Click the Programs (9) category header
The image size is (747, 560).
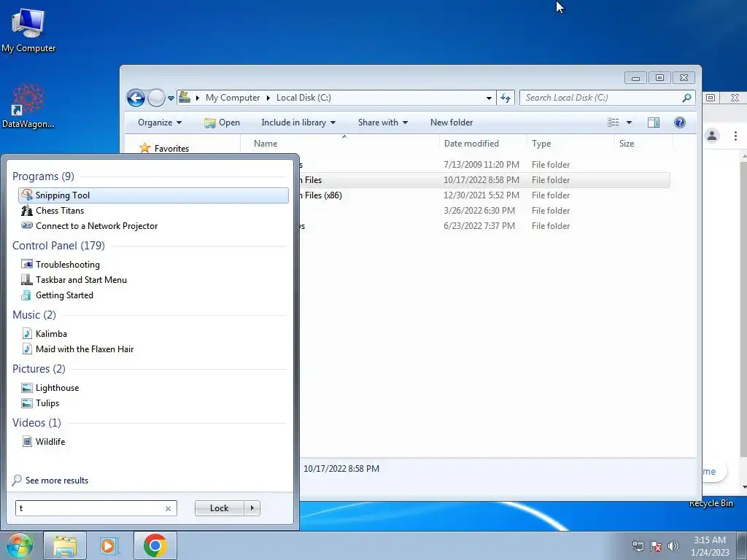point(43,176)
